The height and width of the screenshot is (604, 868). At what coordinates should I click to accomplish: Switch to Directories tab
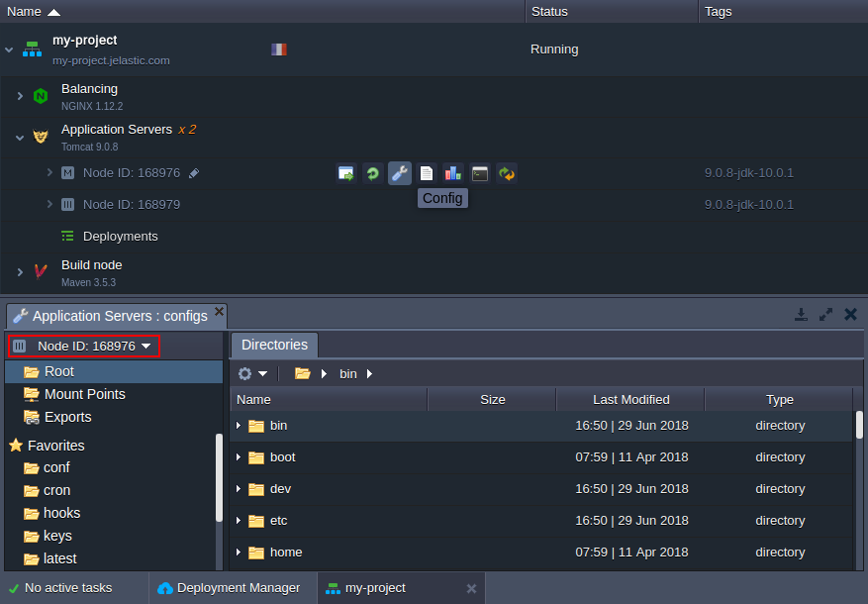274,345
